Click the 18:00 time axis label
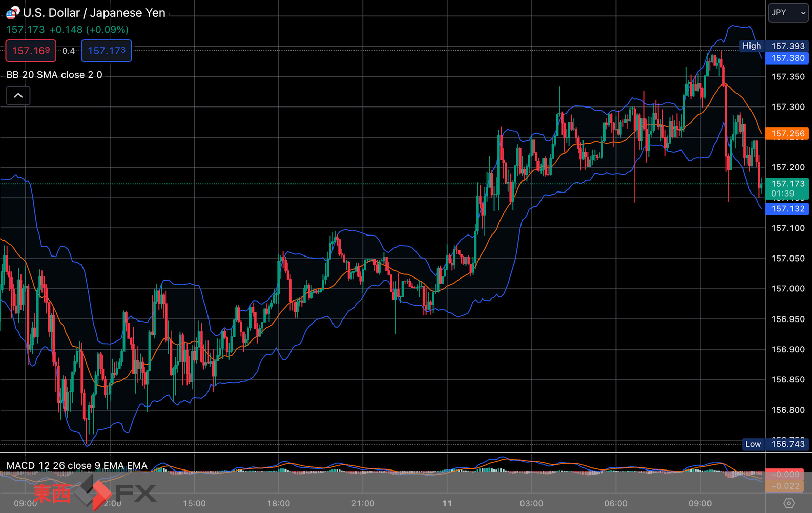This screenshot has height=513, width=812. pos(279,503)
